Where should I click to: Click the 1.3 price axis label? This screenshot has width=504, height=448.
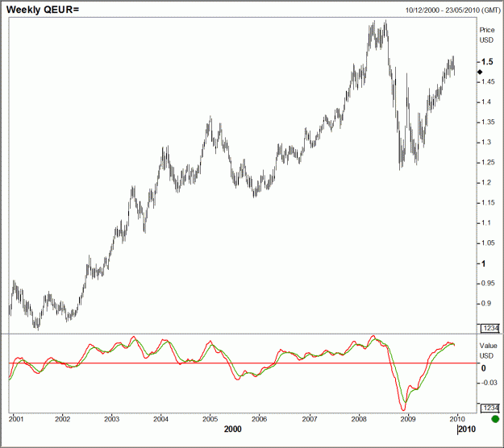click(x=486, y=143)
